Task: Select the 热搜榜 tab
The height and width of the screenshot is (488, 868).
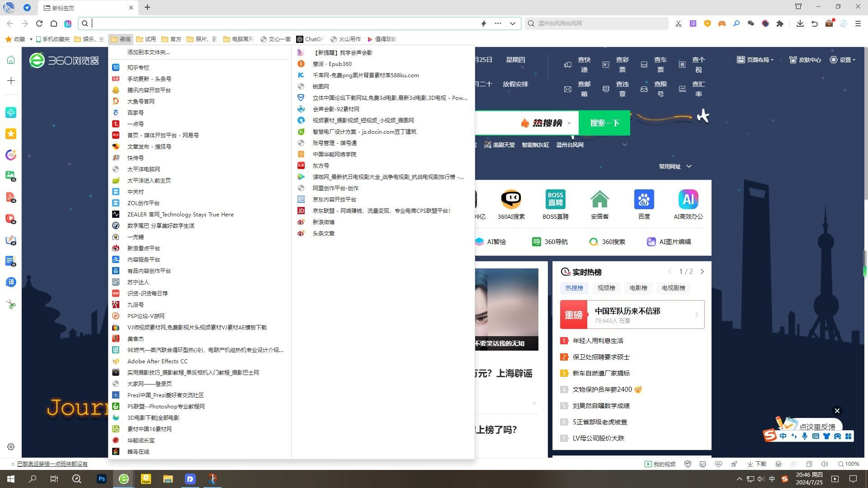Action: click(x=574, y=288)
